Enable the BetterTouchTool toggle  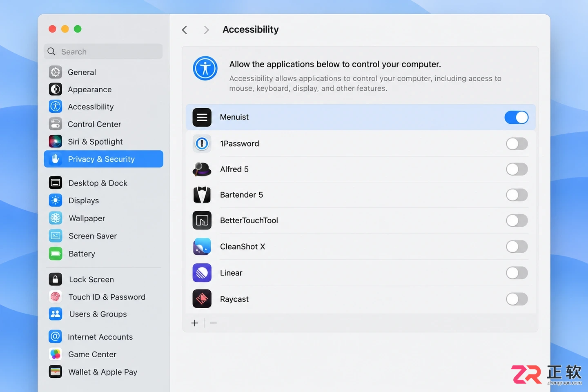pyautogui.click(x=517, y=220)
